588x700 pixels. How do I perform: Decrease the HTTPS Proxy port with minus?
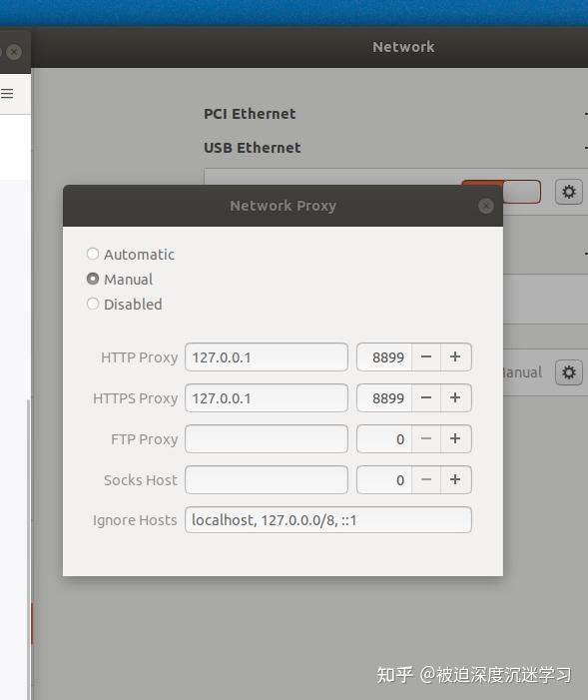[x=426, y=397]
